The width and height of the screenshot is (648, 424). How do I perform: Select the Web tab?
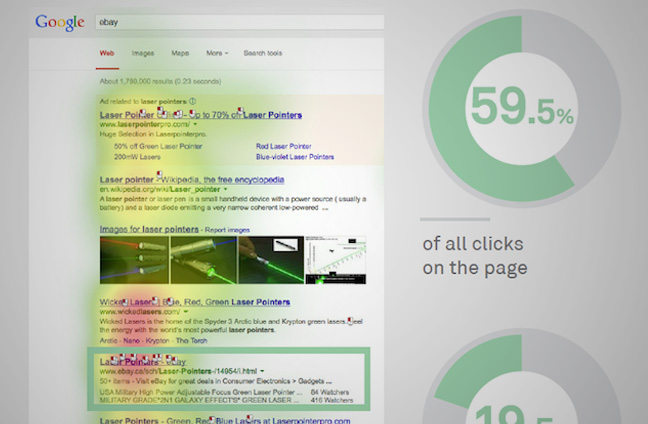click(x=107, y=53)
